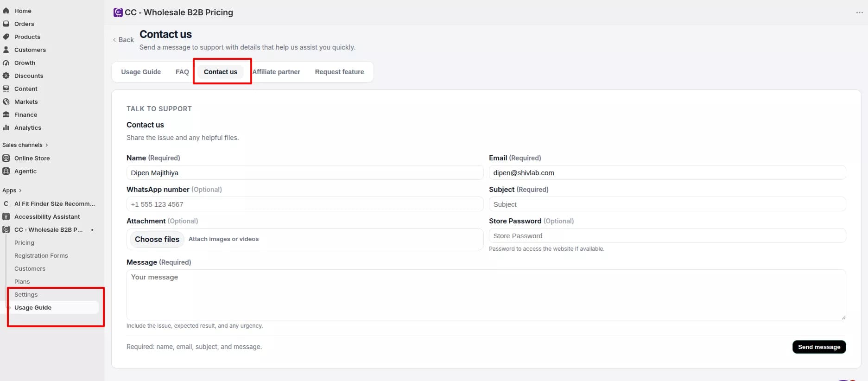Expand the Apps section chevron
The width and height of the screenshot is (868, 381).
coord(20,190)
